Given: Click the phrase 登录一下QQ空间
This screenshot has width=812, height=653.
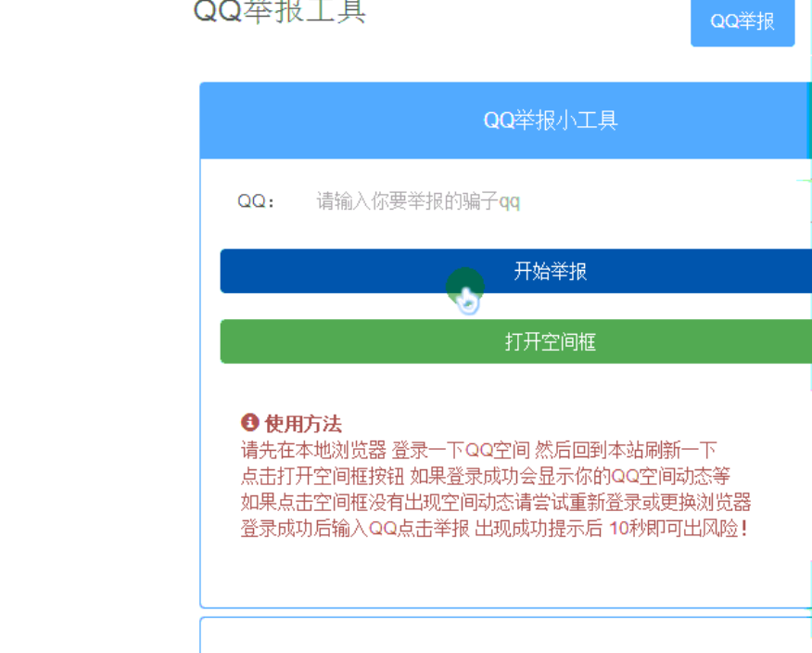Looking at the screenshot, I should pos(461,451).
